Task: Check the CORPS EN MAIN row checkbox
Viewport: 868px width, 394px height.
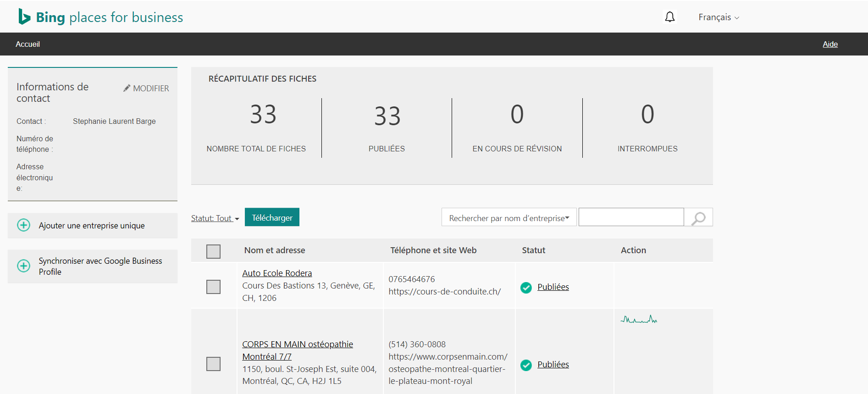Action: pos(213,364)
